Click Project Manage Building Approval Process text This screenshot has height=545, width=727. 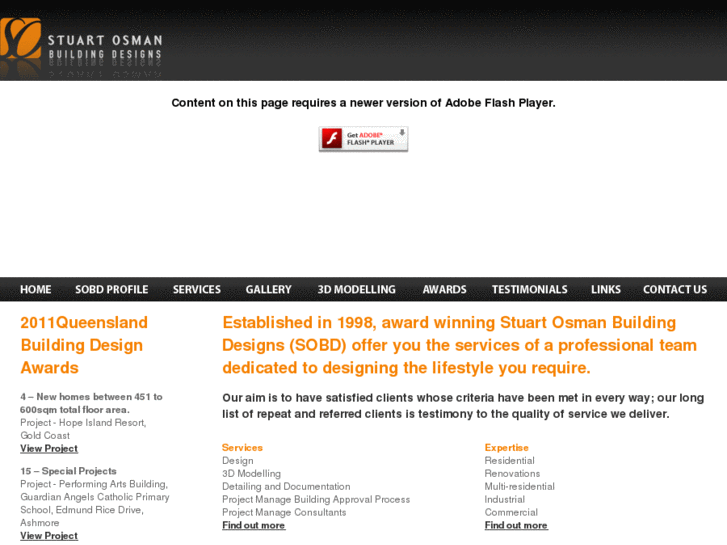click(316, 500)
